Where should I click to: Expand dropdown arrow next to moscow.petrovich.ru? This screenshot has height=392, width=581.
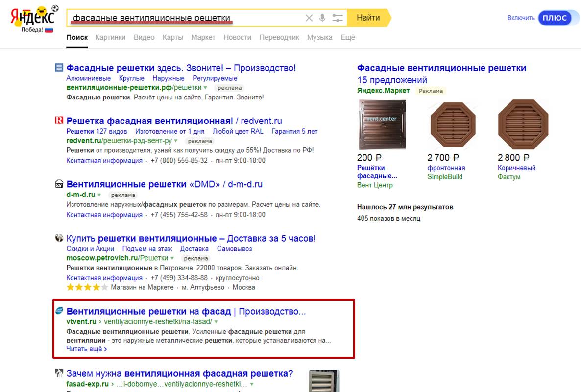pyautogui.click(x=172, y=258)
